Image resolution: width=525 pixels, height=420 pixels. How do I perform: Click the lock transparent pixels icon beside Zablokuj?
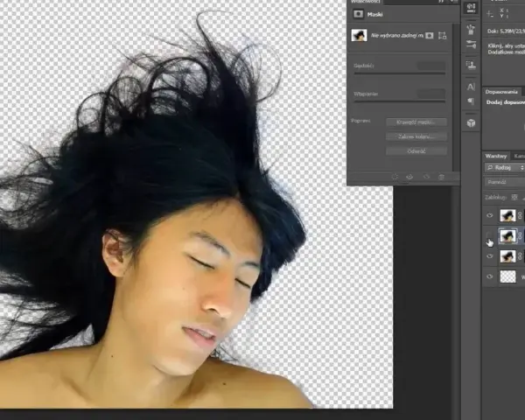[x=514, y=197]
